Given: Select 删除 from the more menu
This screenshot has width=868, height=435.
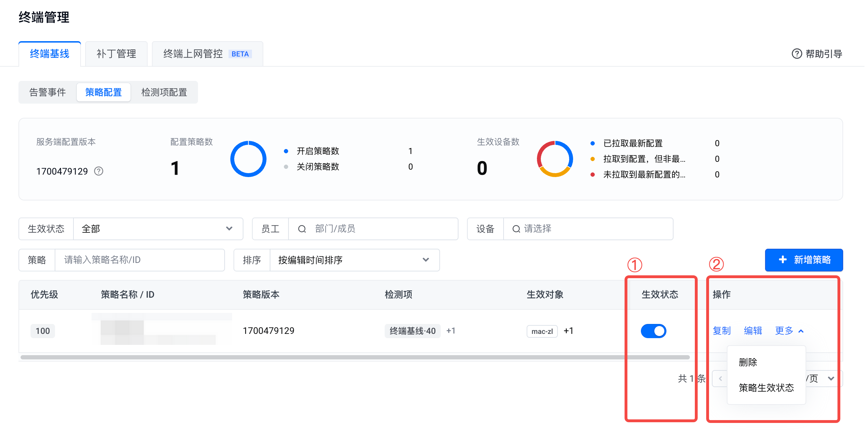Looking at the screenshot, I should (748, 362).
